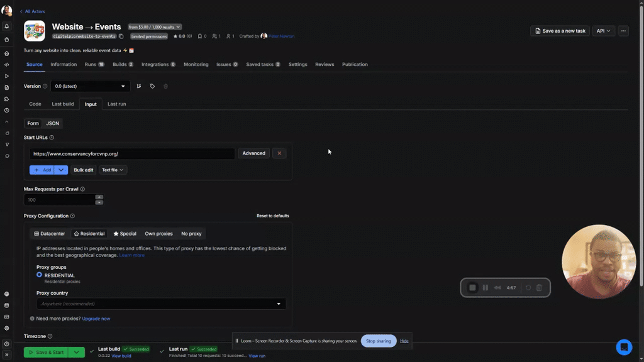Delete the Loom recording with the trash icon

[x=539, y=288]
